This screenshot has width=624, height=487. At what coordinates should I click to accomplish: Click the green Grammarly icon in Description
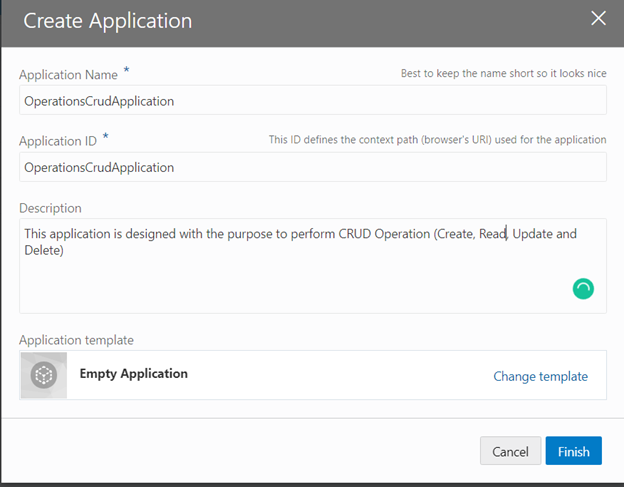pos(583,289)
